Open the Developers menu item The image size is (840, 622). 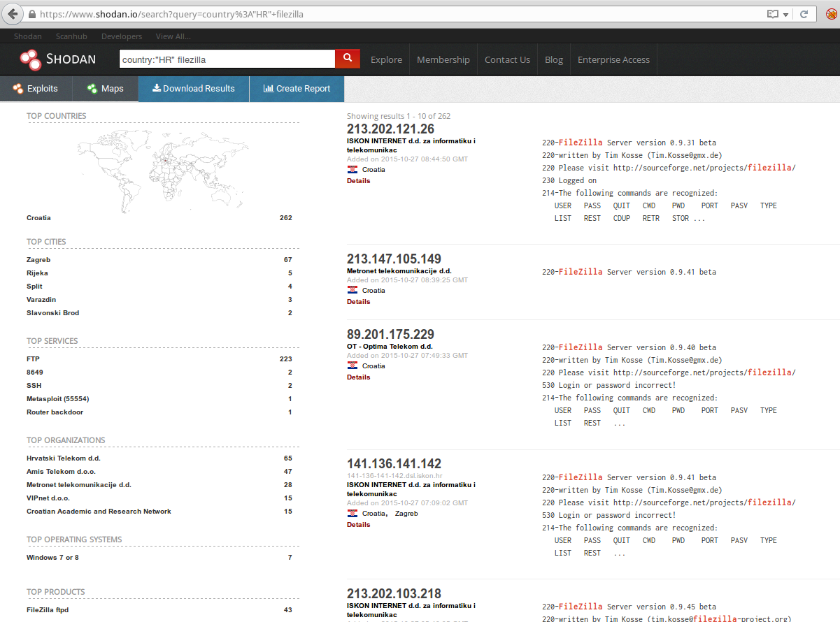pos(121,36)
